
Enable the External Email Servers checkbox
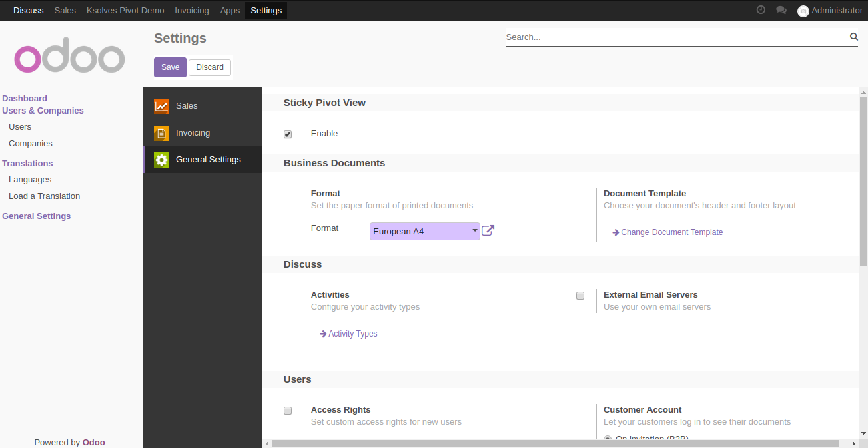[580, 296]
